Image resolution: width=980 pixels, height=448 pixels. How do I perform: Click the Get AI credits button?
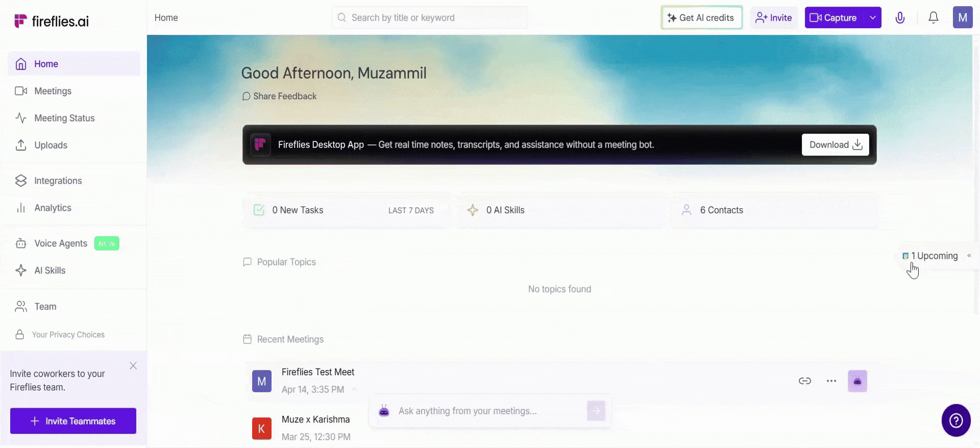coord(701,18)
